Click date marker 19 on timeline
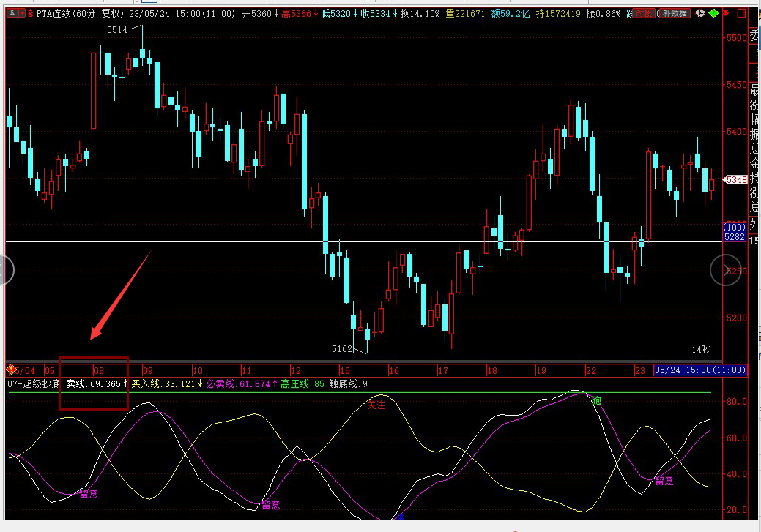 click(x=541, y=370)
